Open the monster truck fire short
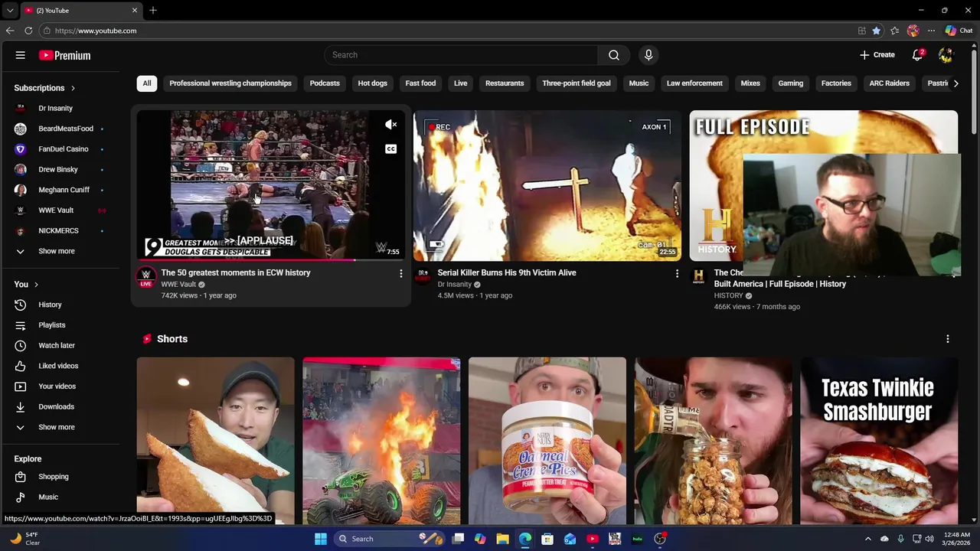Screen dimensions: 980x551 click(x=381, y=441)
